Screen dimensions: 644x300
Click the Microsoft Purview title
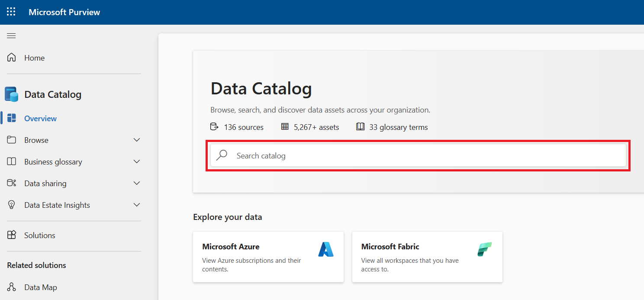(64, 12)
